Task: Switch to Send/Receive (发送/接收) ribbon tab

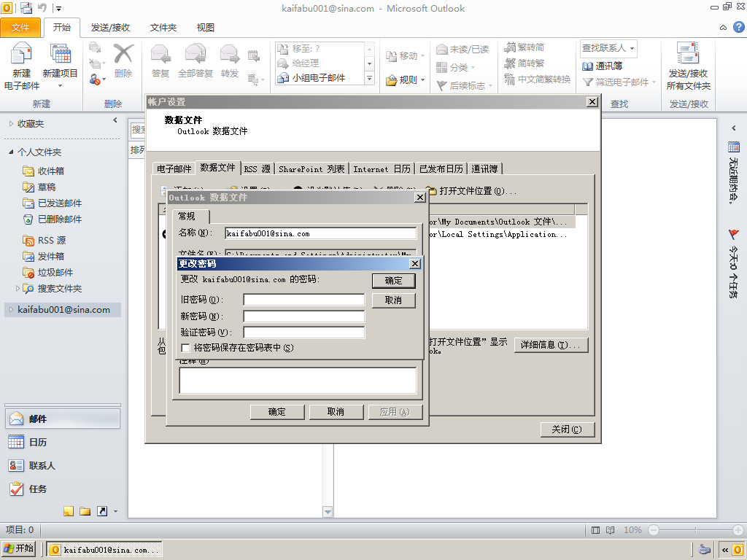Action: (110, 28)
